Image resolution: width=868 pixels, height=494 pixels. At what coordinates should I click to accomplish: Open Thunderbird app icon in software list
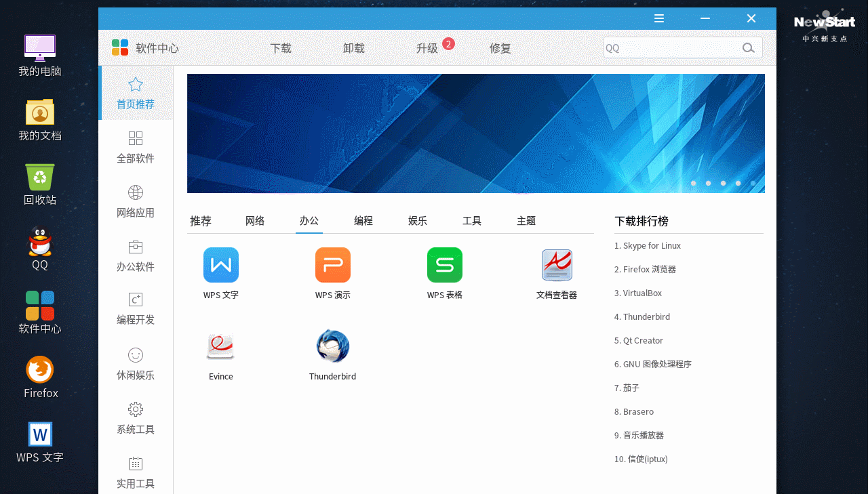tap(333, 346)
